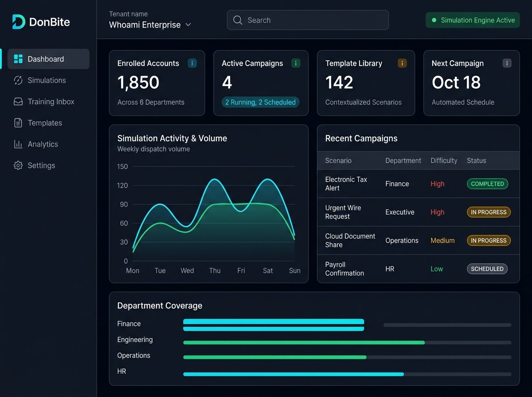Click the magnifier icon in search box
Screen dimensions: 532x397
click(238, 20)
